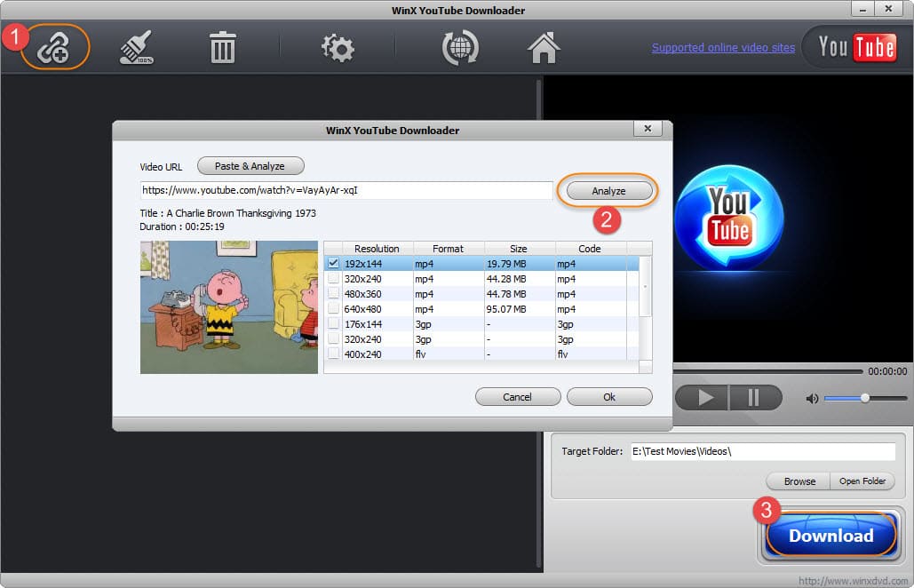Viewport: 914px width, 588px height.
Task: Click the Paste & Analyze button
Action: coord(250,166)
